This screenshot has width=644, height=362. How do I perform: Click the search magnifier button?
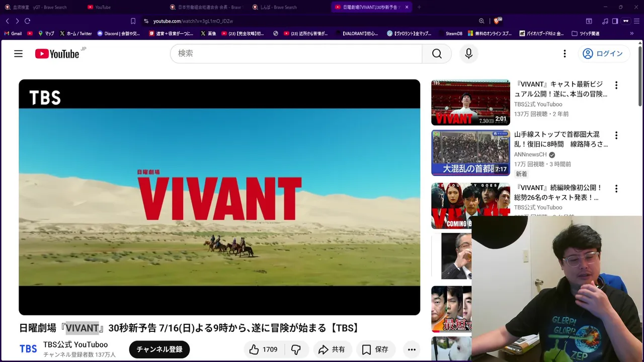[437, 54]
